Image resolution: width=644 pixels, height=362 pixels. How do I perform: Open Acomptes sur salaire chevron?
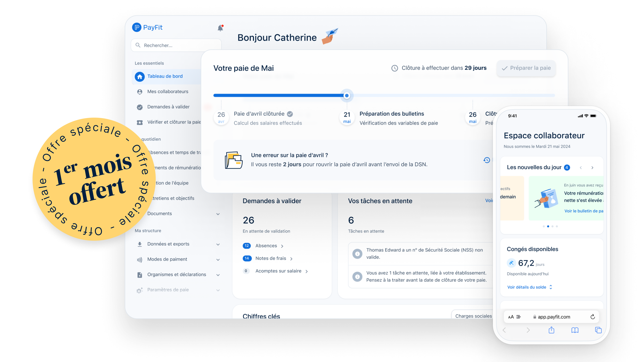tap(307, 271)
